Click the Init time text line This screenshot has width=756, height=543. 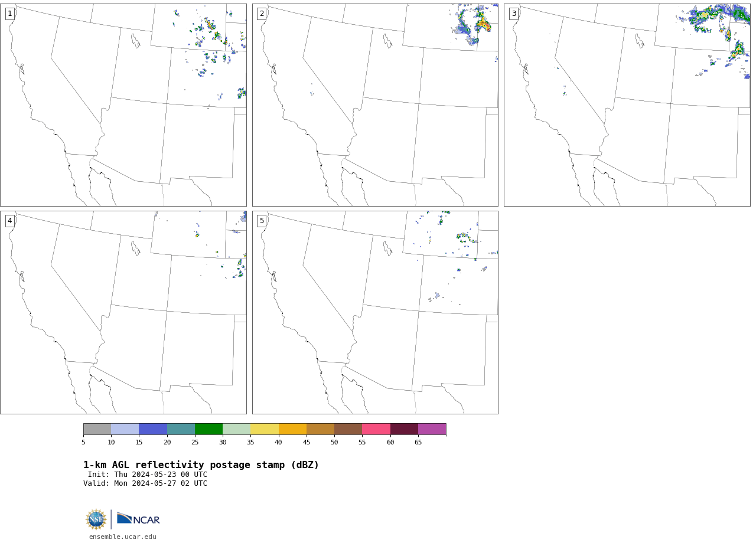pos(148,475)
